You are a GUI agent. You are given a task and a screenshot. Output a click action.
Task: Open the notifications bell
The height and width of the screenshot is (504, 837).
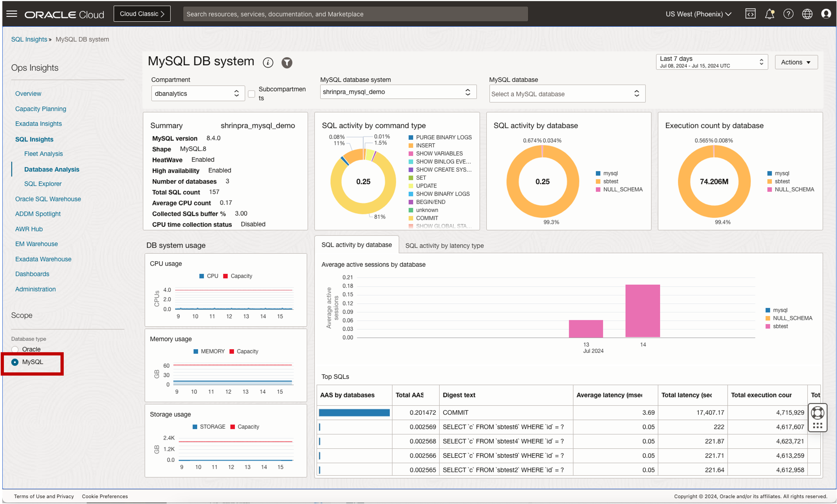tap(769, 14)
